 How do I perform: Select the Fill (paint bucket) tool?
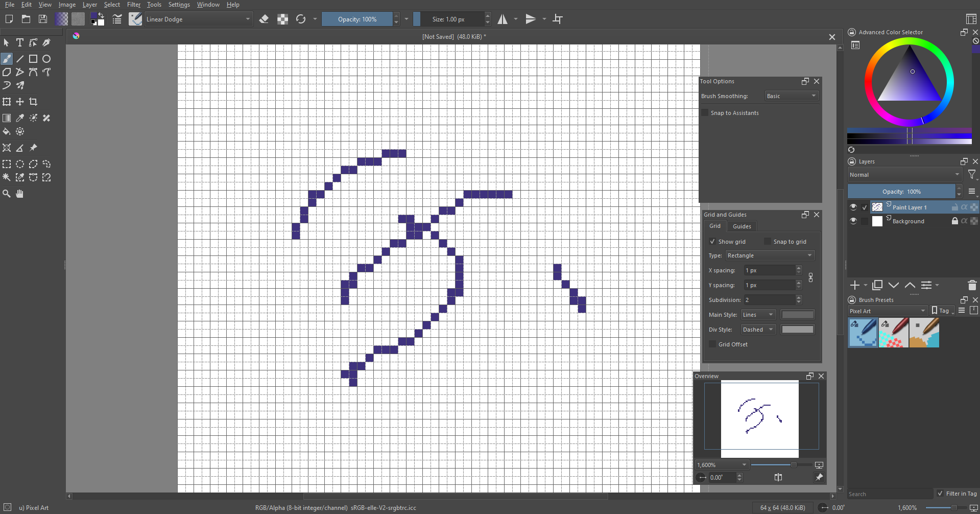click(7, 132)
